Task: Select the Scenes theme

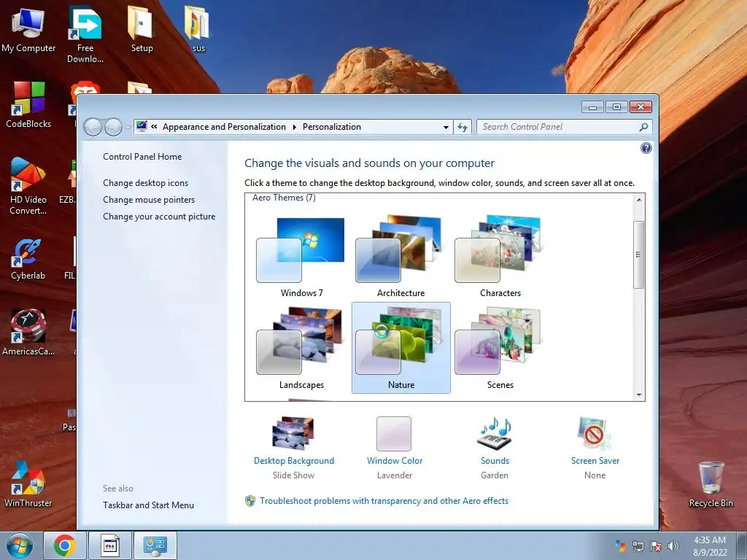Action: click(500, 349)
